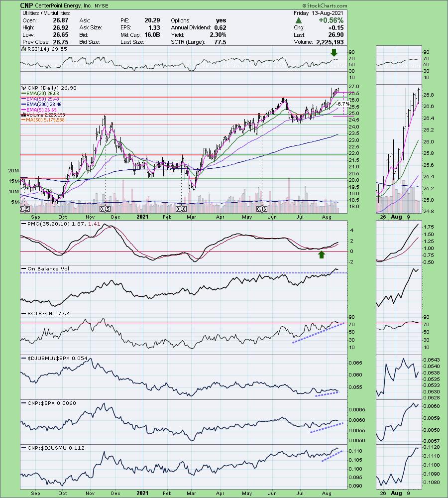
Task: Click the Chg value '+0.15'
Action: coord(336,27)
